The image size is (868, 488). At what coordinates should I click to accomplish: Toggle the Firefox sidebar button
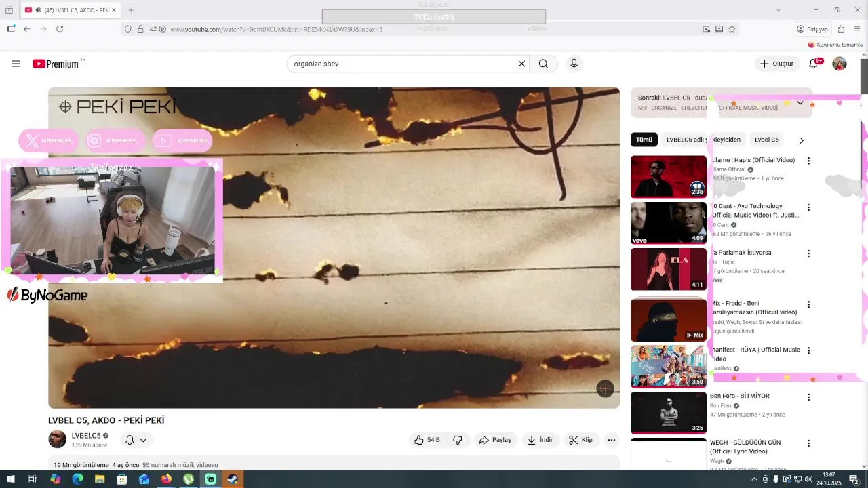point(11,29)
